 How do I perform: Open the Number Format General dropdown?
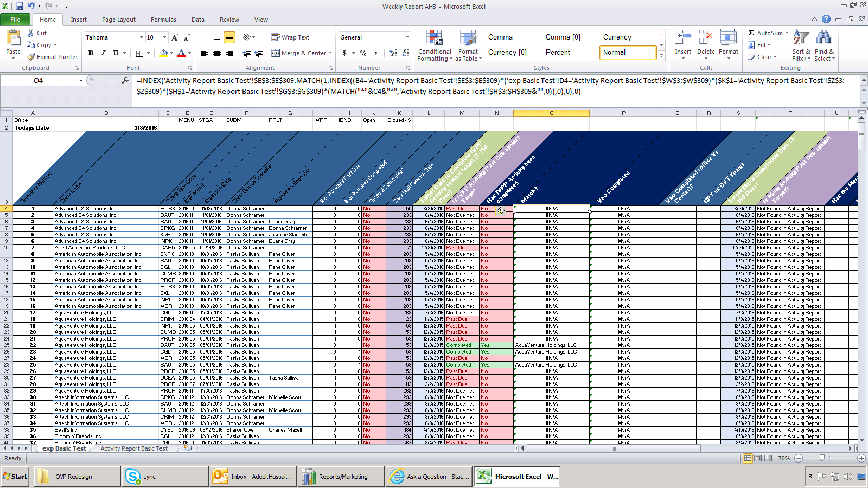407,37
